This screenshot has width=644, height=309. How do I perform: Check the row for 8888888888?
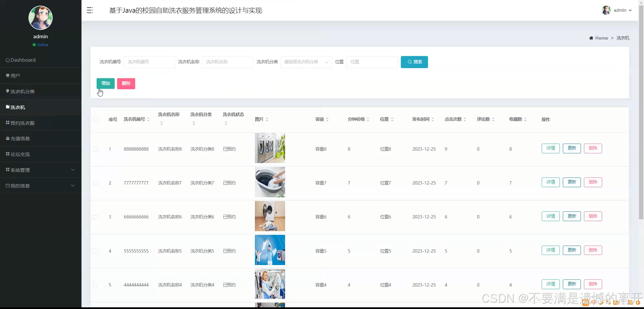(96, 149)
